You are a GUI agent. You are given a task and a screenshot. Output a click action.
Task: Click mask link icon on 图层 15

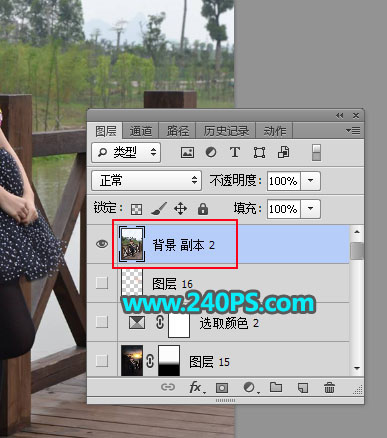click(x=150, y=361)
